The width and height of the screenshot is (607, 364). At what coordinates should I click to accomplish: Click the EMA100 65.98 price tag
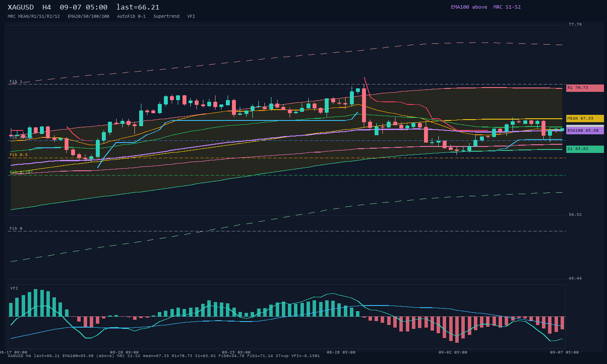585,130
